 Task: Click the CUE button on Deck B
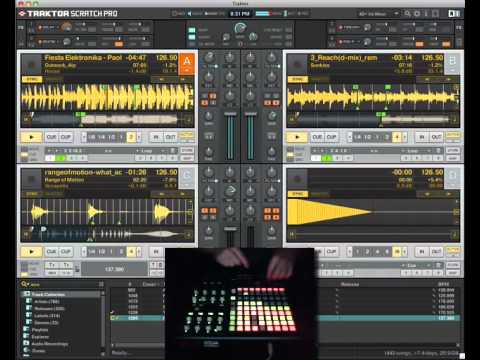317,137
